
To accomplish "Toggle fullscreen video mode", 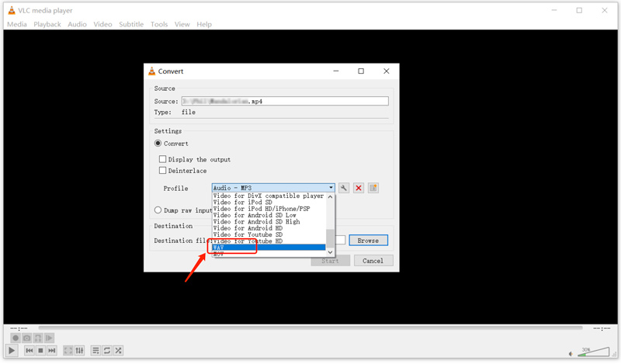I will point(68,351).
